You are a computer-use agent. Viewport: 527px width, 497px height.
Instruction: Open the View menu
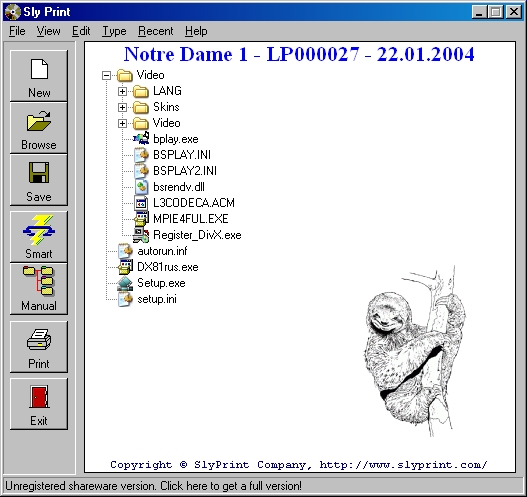48,31
